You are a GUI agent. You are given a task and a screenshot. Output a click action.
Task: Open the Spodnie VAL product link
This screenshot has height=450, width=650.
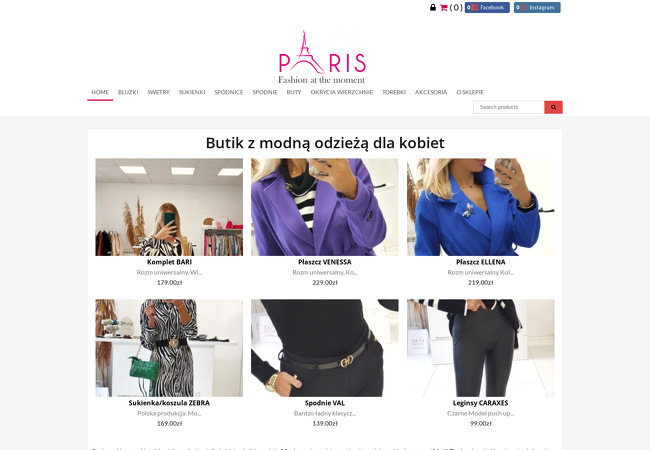(x=325, y=403)
